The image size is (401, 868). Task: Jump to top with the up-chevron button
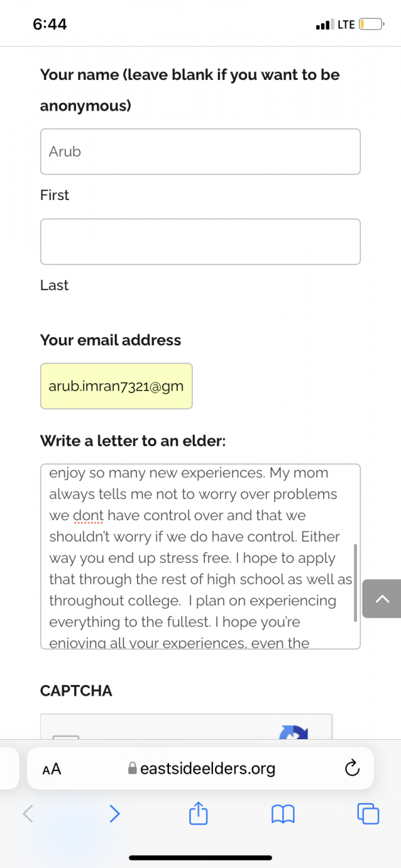382,598
